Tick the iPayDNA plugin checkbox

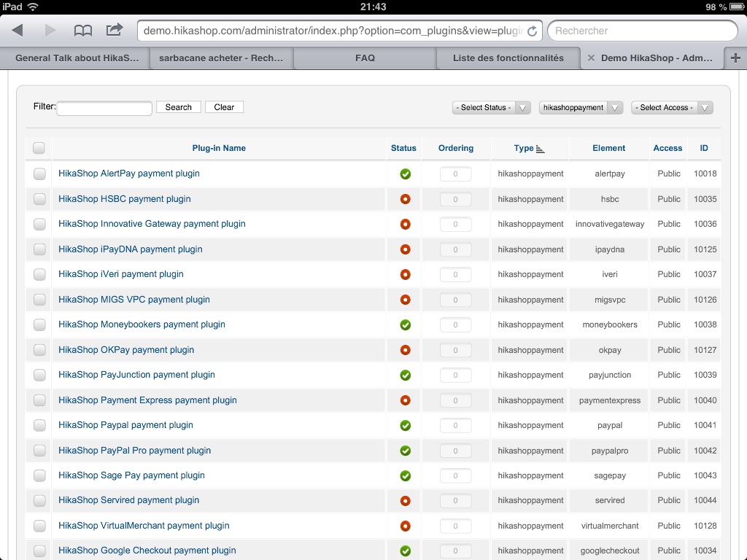tap(39, 249)
